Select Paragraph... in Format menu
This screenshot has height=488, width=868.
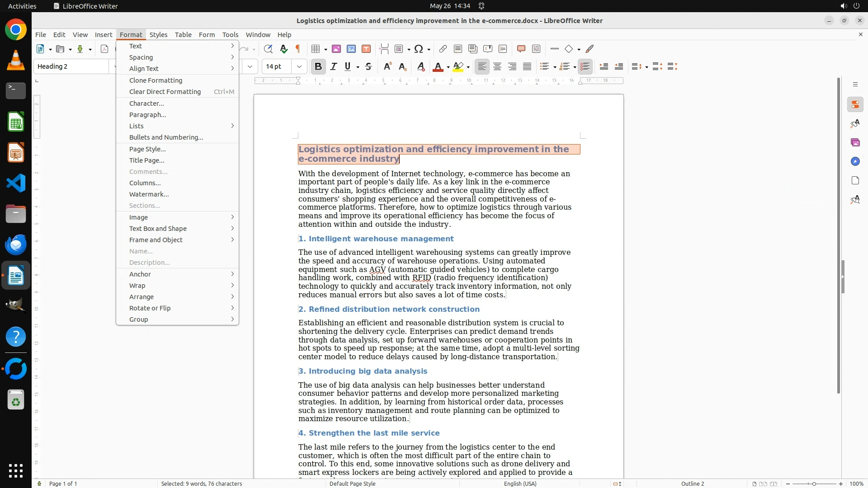148,115
